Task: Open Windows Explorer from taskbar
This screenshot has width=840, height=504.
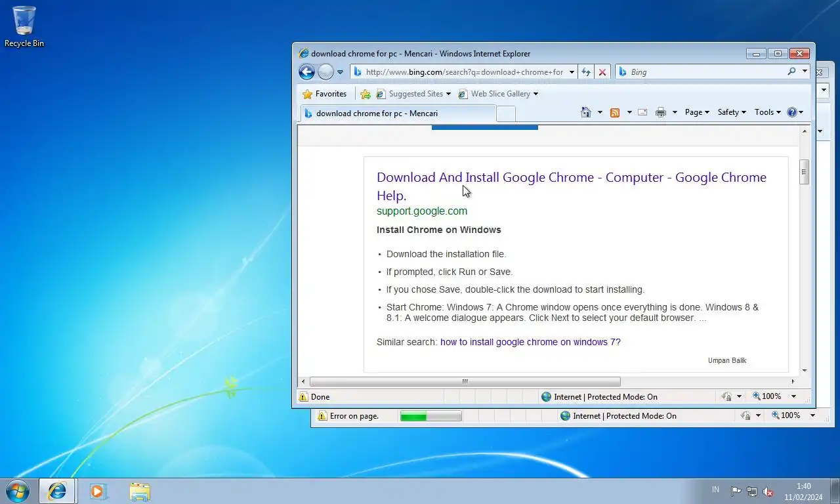Action: [x=139, y=491]
